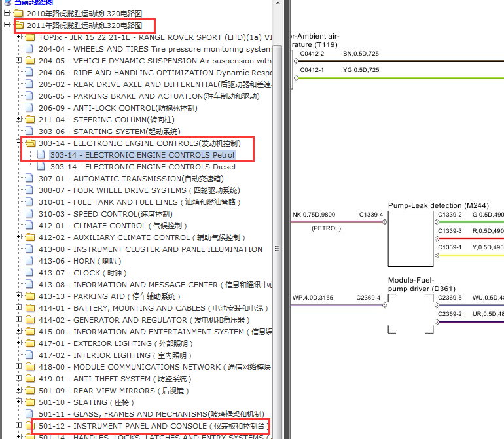
Task: Click wire label WP,4.0D,3155
Action: 312,298
